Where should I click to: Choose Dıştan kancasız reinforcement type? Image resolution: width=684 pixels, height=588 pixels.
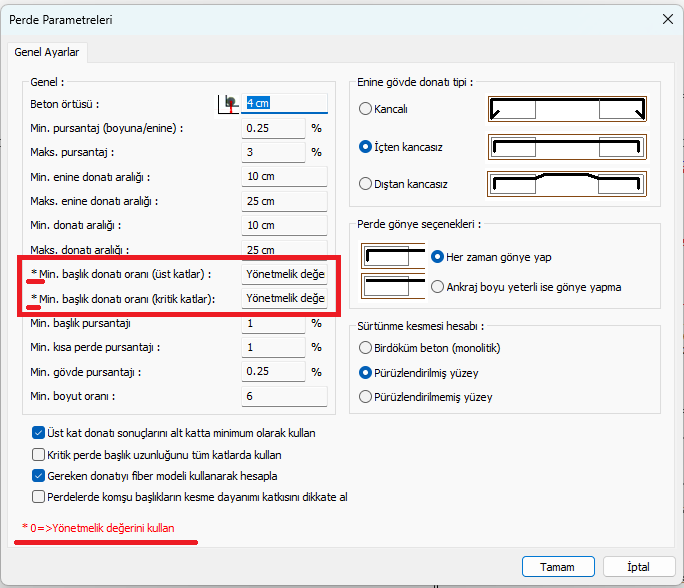coord(366,184)
